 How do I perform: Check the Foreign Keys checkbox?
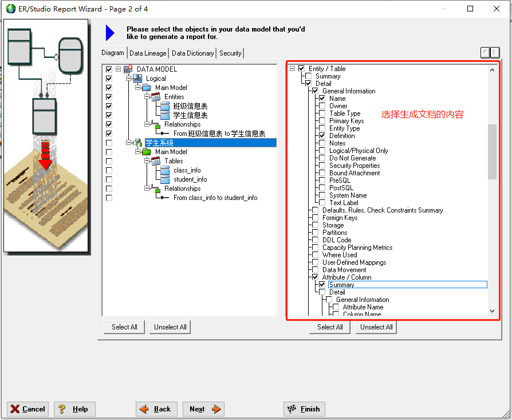point(315,218)
